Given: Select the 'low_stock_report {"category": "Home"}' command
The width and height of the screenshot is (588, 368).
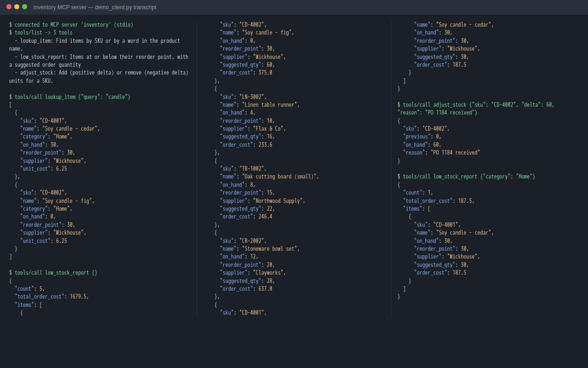Looking at the screenshot, I should [x=466, y=177].
